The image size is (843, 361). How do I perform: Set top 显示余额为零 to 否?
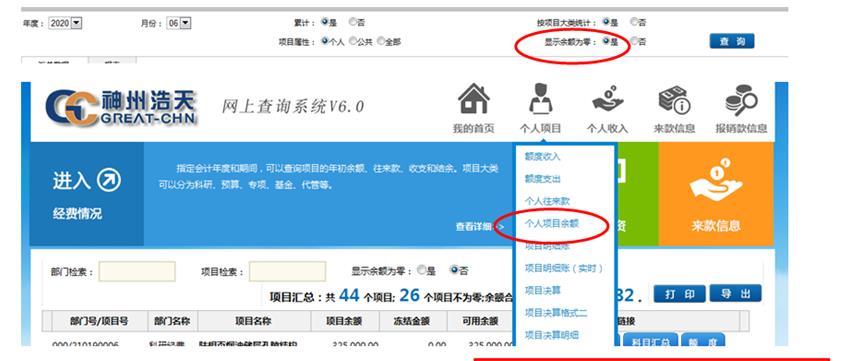634,41
